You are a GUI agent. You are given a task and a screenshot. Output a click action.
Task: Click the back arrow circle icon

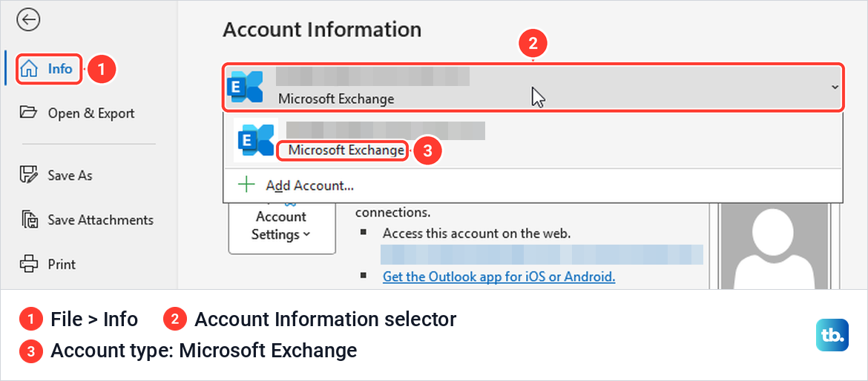[27, 21]
